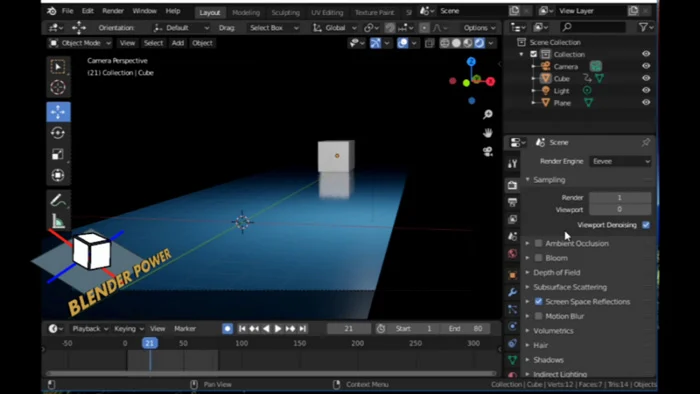Jump to the timeline start frame
The height and width of the screenshot is (394, 700).
pos(242,328)
